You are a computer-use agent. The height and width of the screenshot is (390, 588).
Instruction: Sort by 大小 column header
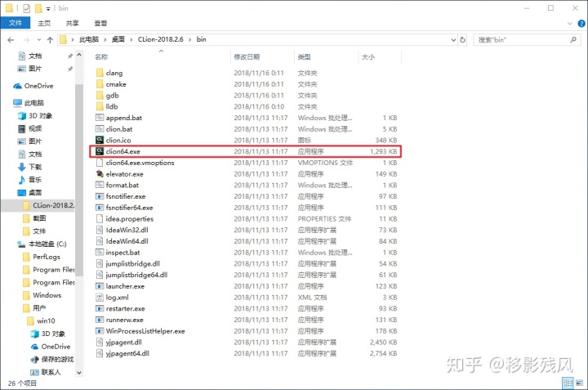pyautogui.click(x=368, y=56)
